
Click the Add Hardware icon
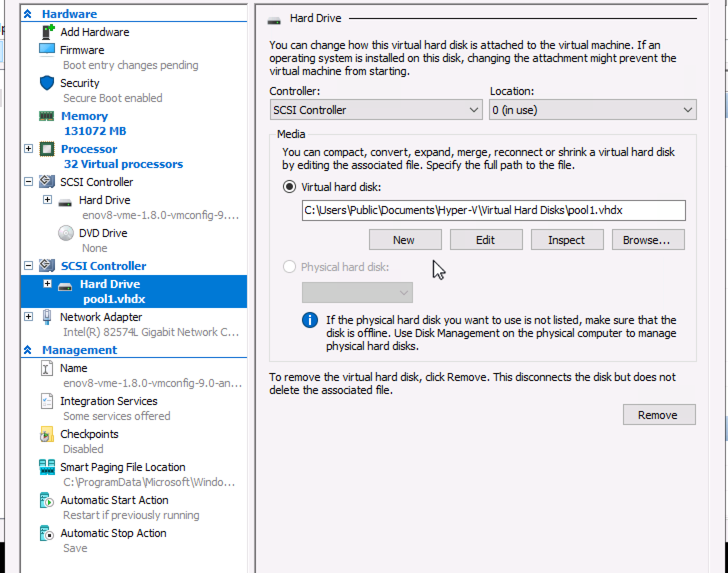[x=47, y=32]
